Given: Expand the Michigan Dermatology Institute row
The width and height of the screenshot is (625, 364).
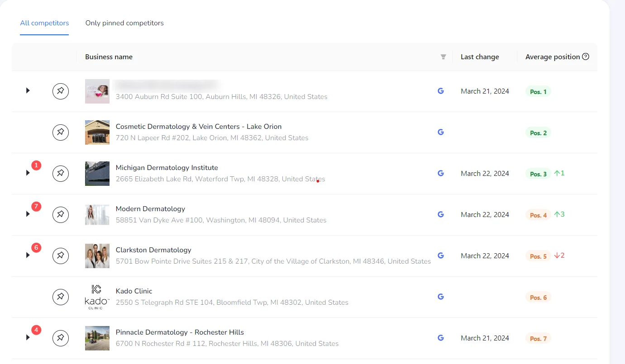Looking at the screenshot, I should [28, 173].
